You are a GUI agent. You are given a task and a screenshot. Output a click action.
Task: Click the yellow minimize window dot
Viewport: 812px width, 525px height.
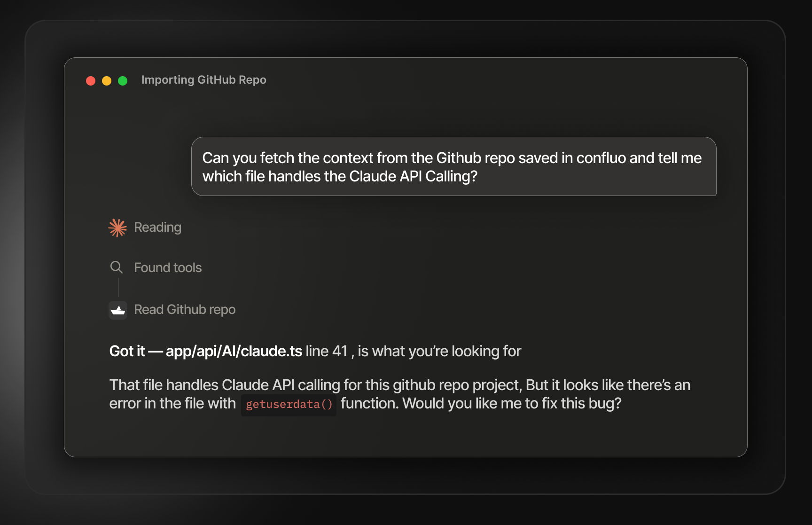(x=107, y=81)
